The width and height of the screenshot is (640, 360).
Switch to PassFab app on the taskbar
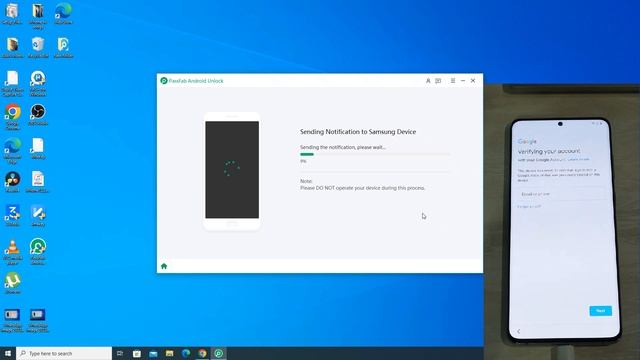(x=219, y=353)
